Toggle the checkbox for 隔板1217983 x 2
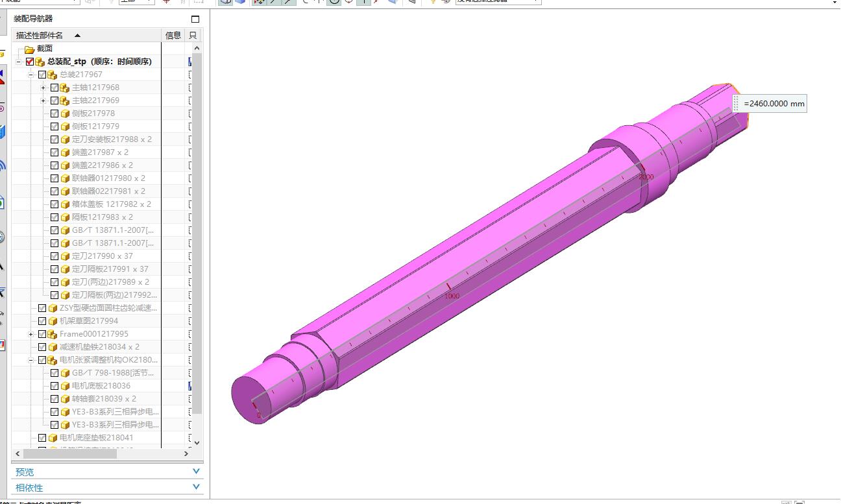The height and width of the screenshot is (504, 841). click(x=55, y=217)
